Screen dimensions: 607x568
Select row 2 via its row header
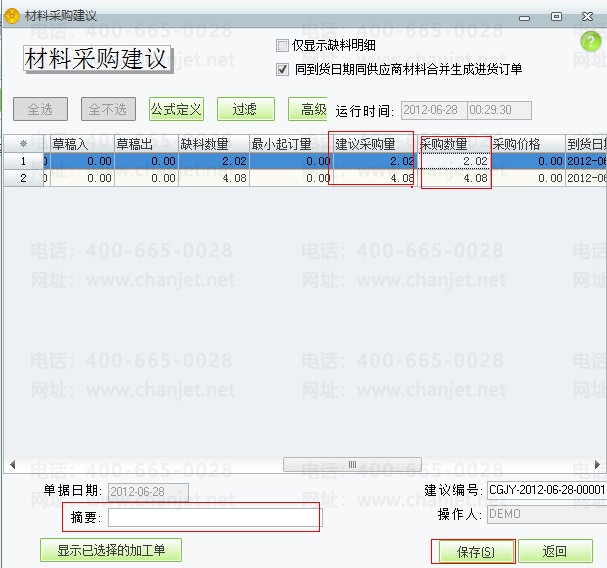tap(23, 178)
